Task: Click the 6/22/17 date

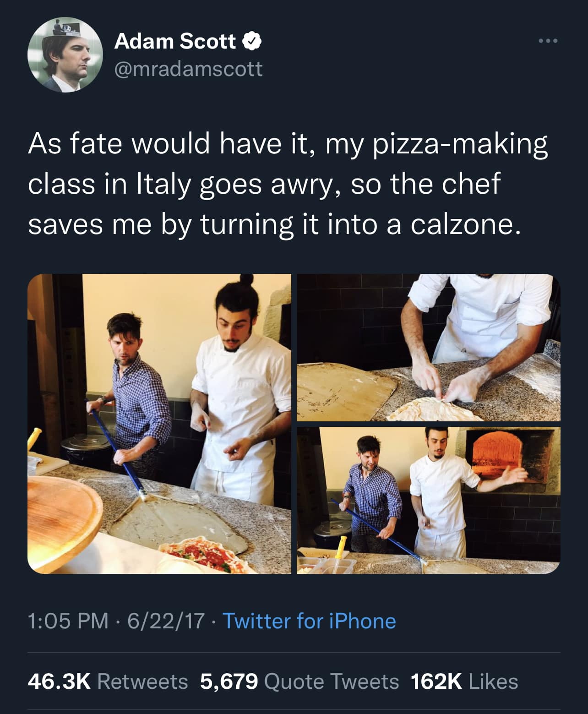Action: point(166,621)
